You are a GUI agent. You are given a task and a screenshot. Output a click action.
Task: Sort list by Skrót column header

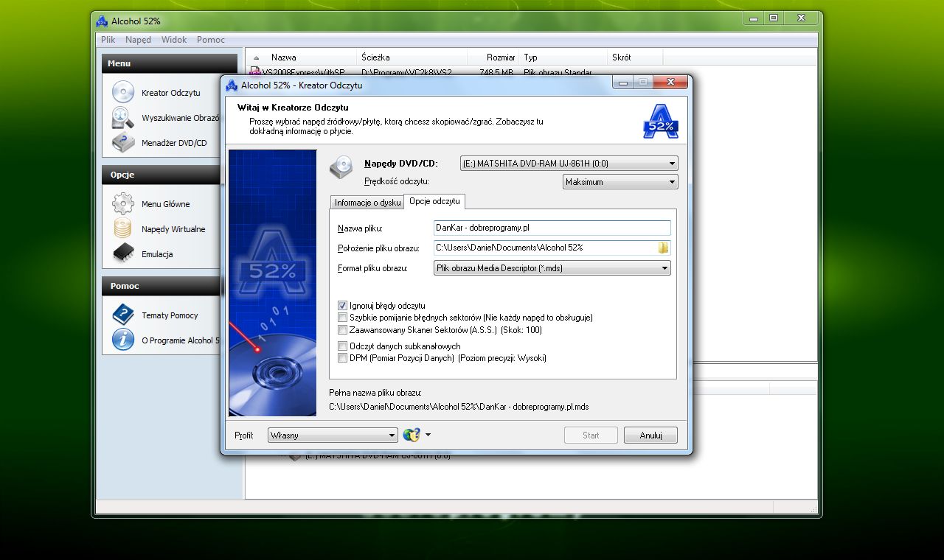pyautogui.click(x=635, y=57)
